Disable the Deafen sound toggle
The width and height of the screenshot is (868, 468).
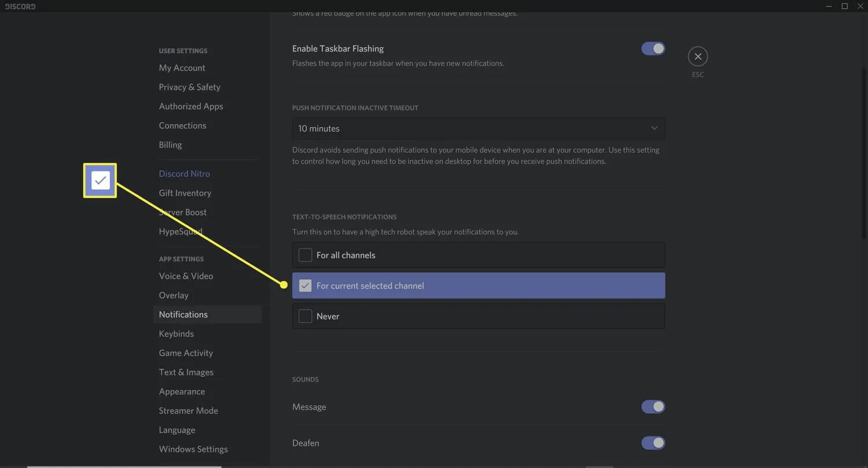click(x=653, y=443)
